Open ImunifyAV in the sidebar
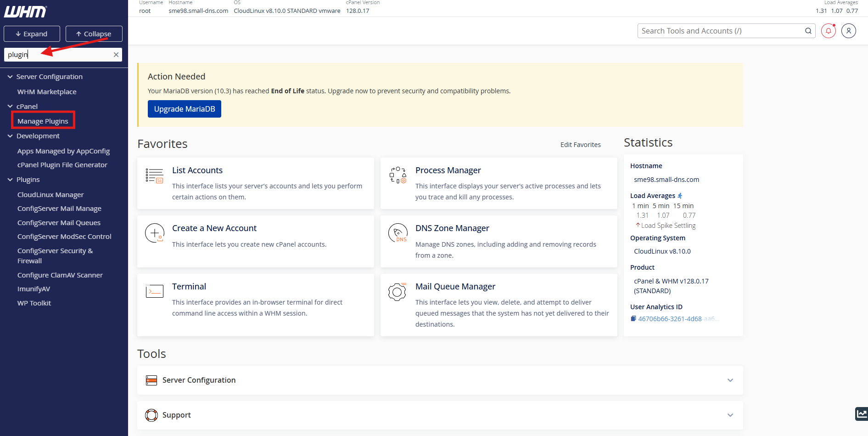868x436 pixels. click(x=34, y=289)
